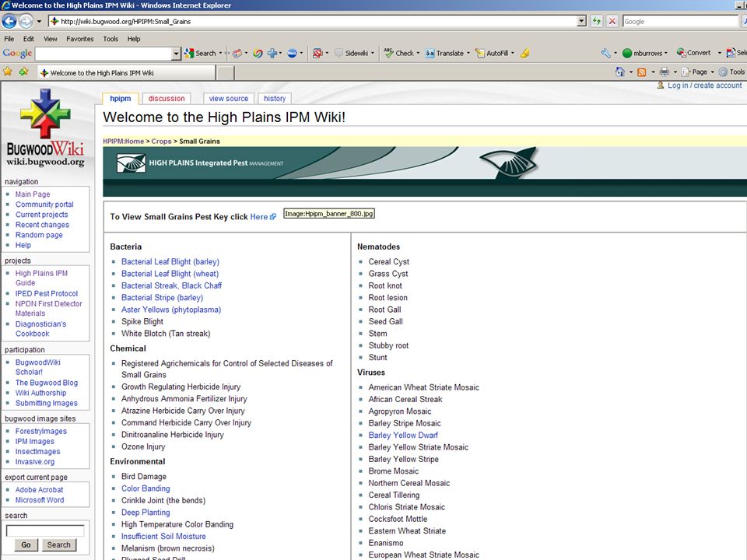Expand the Google Toolbar search box dropdown
Image resolution: width=747 pixels, height=560 pixels.
coord(177,54)
